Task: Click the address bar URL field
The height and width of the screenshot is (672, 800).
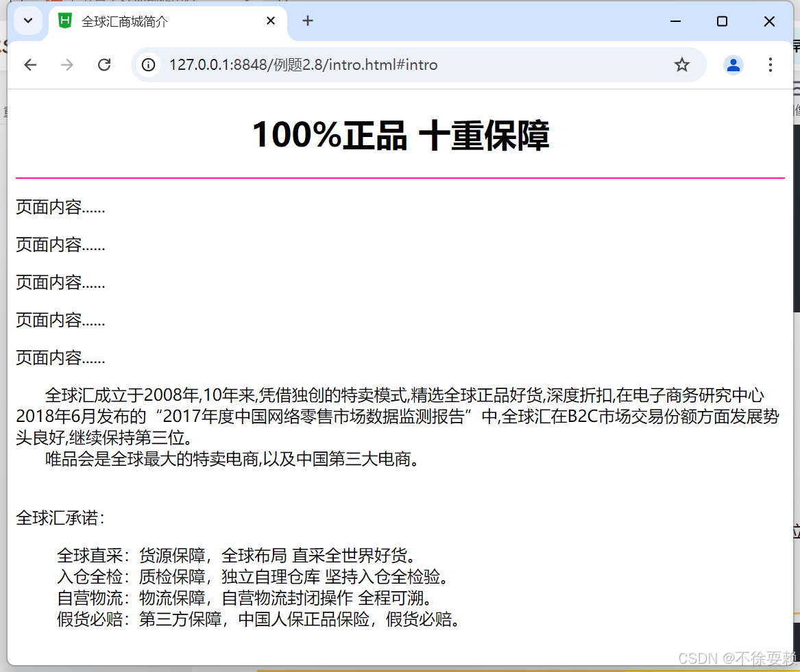Action: coord(418,65)
